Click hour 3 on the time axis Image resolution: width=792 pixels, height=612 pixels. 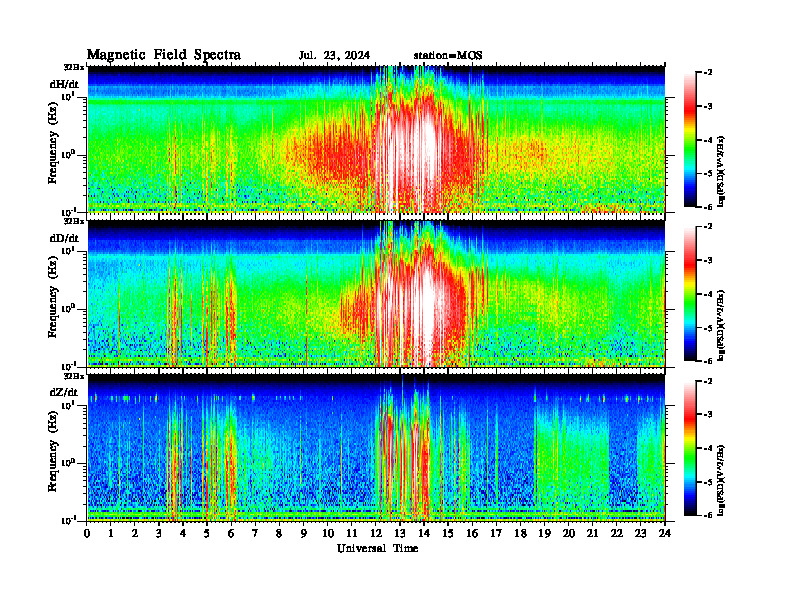[x=159, y=533]
